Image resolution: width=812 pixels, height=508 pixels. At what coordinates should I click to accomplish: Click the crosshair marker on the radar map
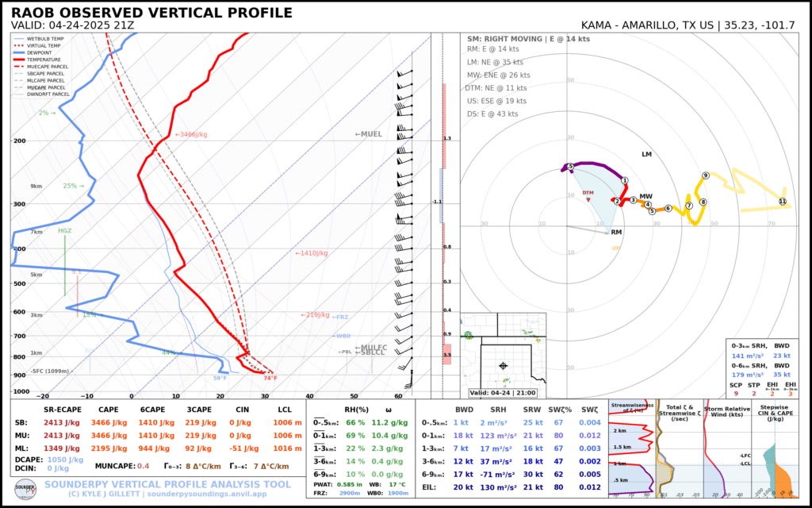click(x=503, y=366)
